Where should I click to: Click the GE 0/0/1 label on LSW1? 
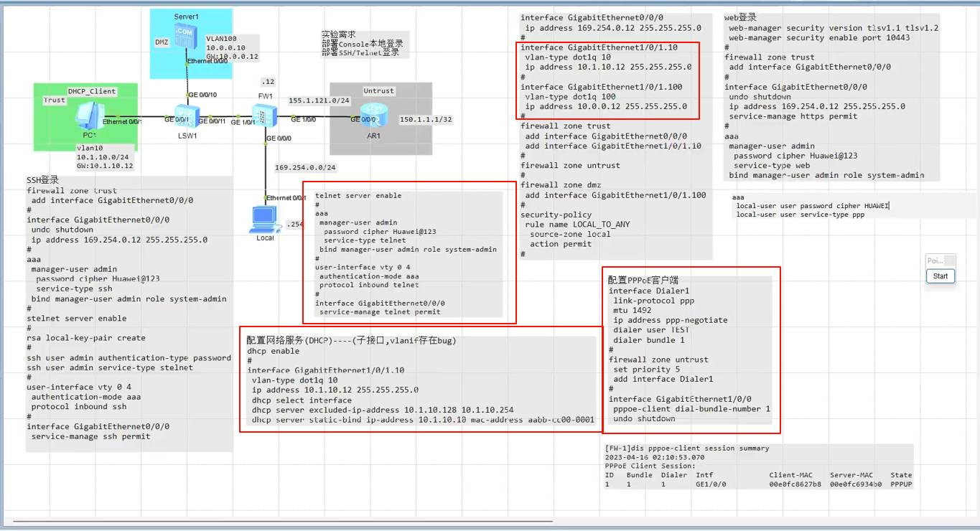175,120
